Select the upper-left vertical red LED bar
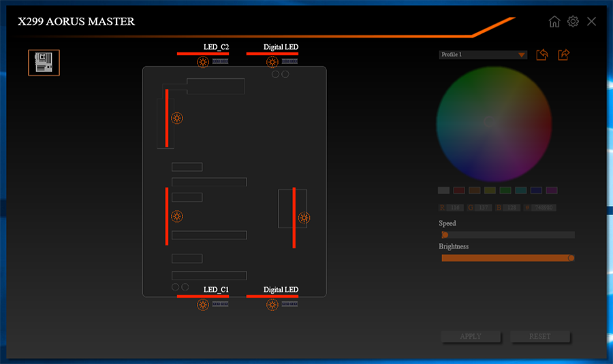The width and height of the screenshot is (613, 364). click(x=167, y=118)
